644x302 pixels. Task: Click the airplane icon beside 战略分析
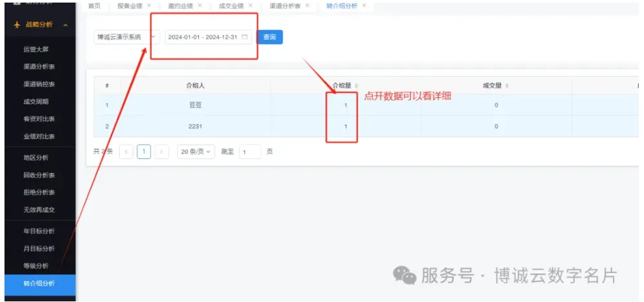click(x=17, y=25)
